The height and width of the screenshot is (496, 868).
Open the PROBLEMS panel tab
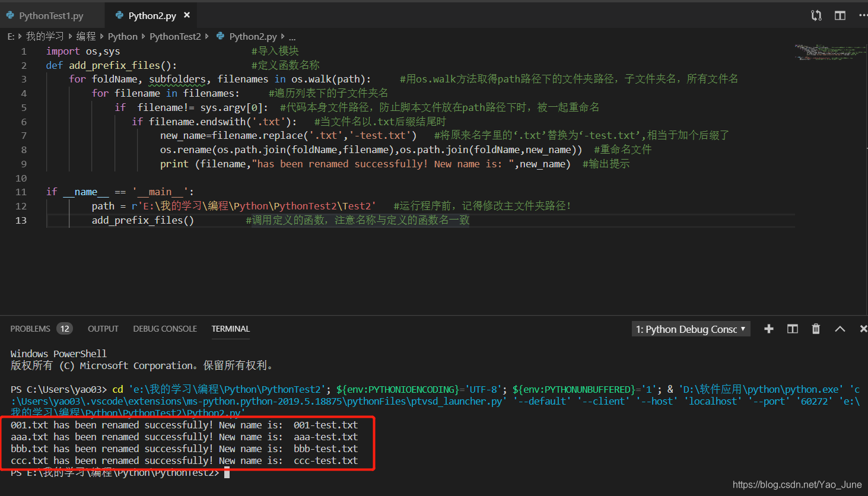click(30, 329)
